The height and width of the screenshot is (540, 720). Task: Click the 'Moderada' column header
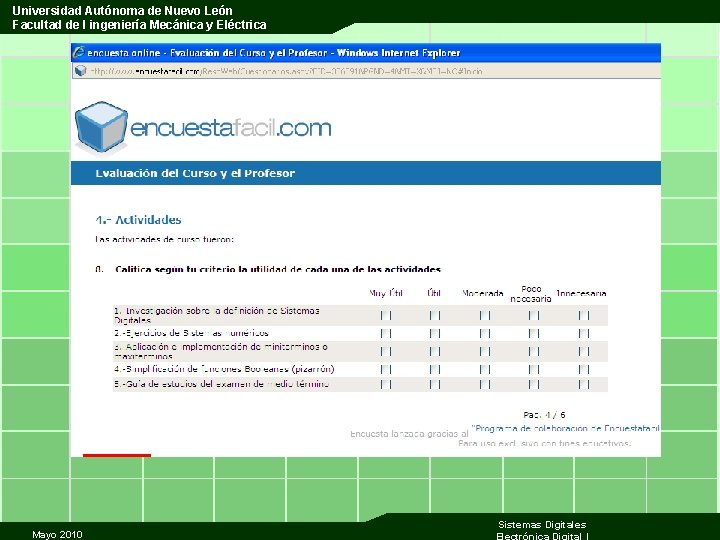(483, 293)
